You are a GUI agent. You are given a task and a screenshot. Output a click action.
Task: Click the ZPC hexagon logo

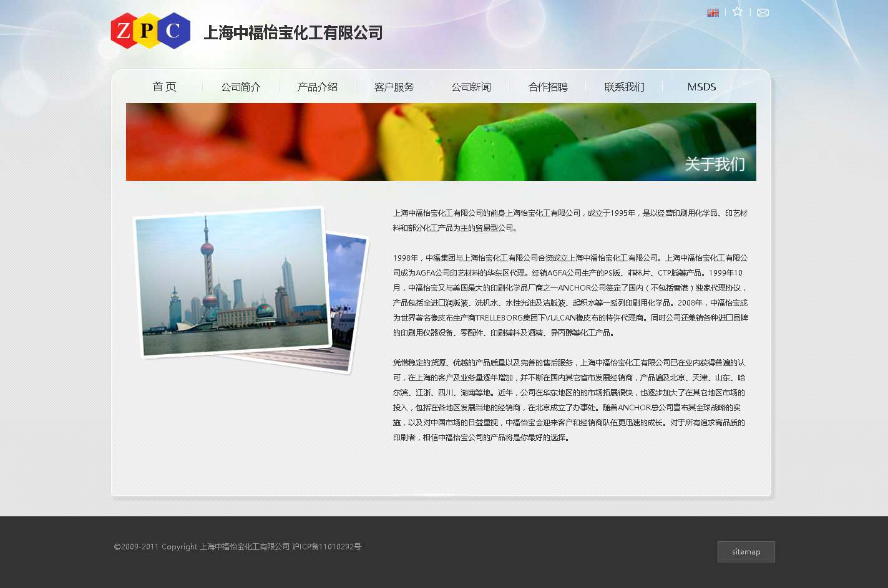tap(150, 31)
